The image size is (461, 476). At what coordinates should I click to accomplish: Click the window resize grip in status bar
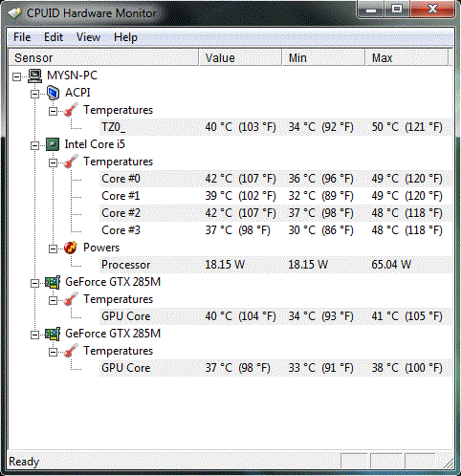[x=448, y=464]
